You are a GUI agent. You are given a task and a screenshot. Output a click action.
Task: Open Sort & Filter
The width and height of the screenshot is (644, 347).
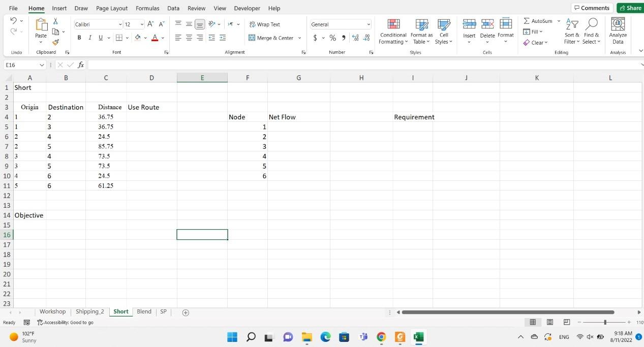572,31
